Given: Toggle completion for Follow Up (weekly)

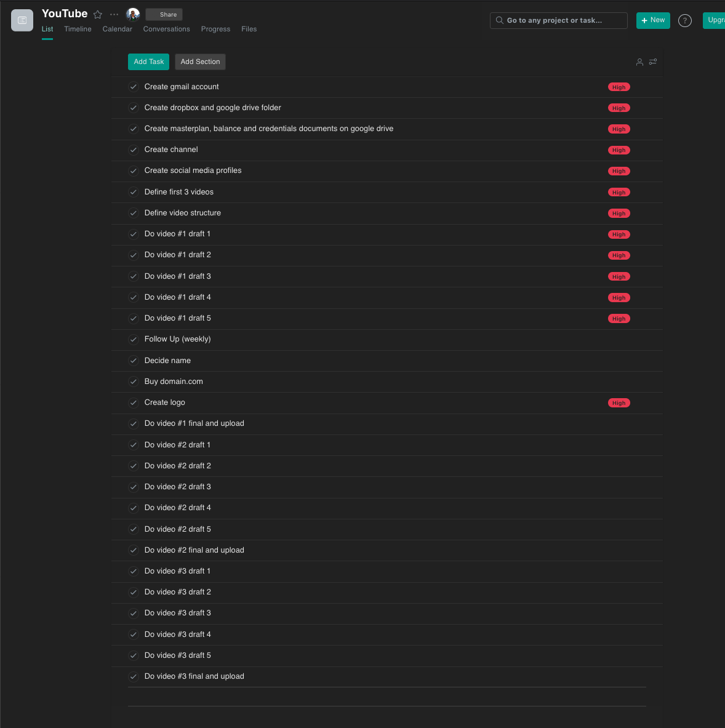Looking at the screenshot, I should click(134, 340).
